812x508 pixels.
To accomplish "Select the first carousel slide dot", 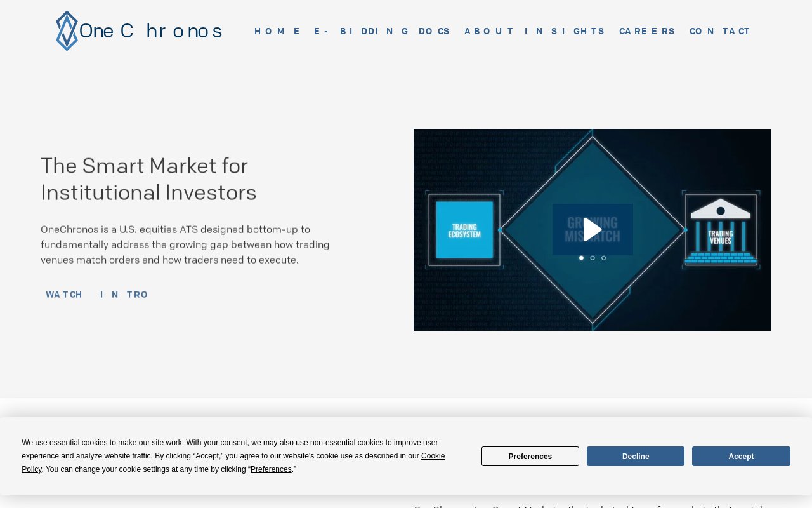I will pyautogui.click(x=581, y=258).
